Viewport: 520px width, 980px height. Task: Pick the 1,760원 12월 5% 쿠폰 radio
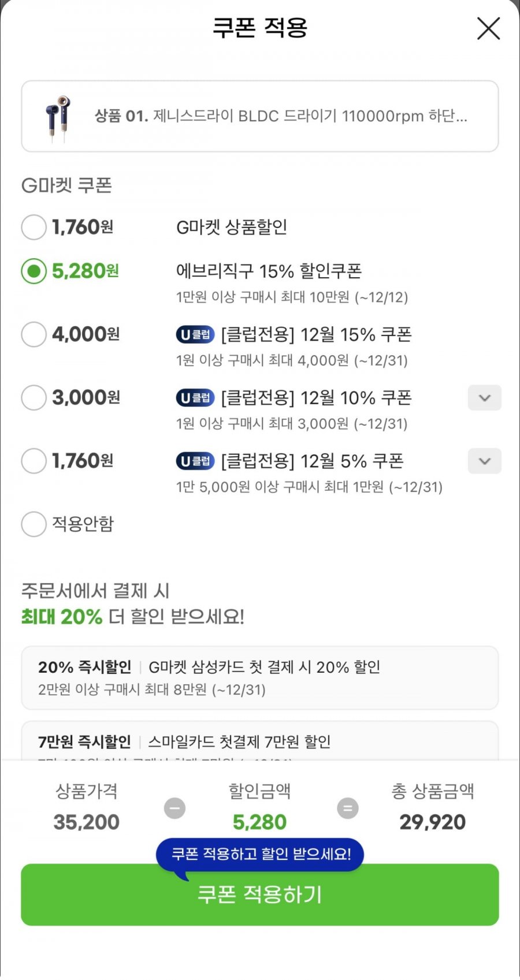point(34,461)
